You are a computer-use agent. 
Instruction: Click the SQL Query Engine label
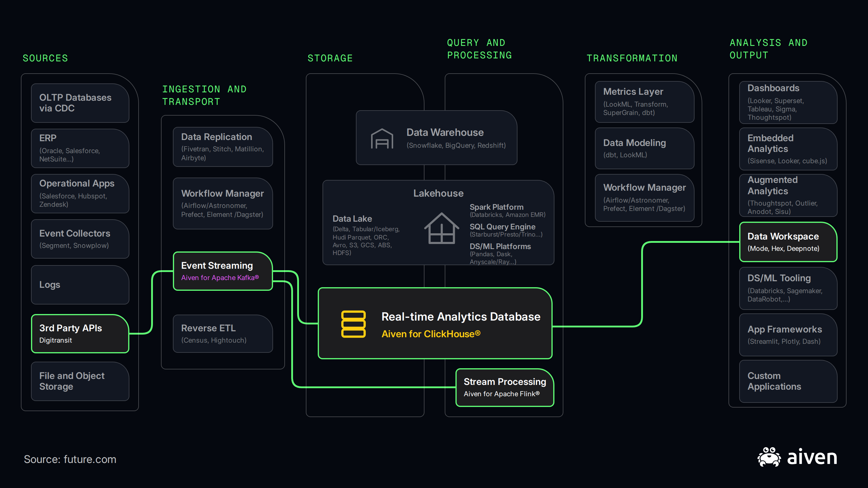pos(502,227)
